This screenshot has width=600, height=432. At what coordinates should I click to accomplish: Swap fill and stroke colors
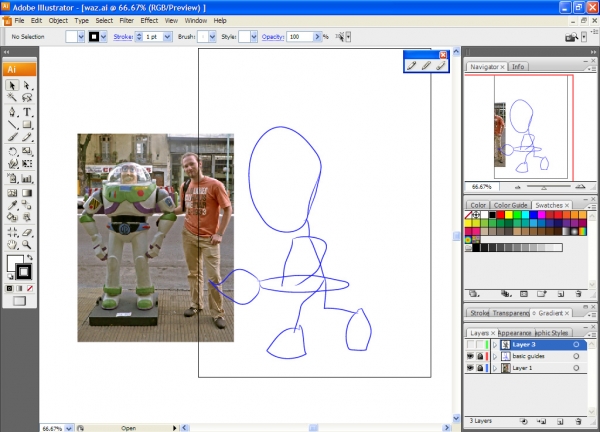30,257
